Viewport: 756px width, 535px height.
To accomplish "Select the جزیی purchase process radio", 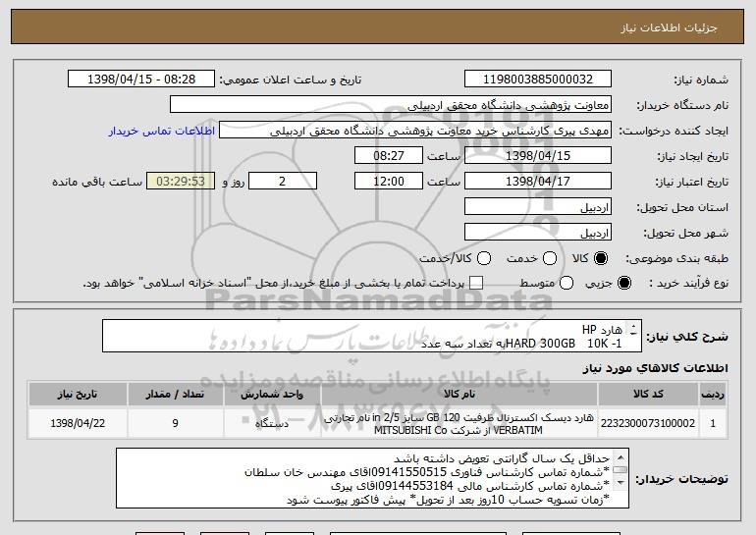I will click(623, 283).
